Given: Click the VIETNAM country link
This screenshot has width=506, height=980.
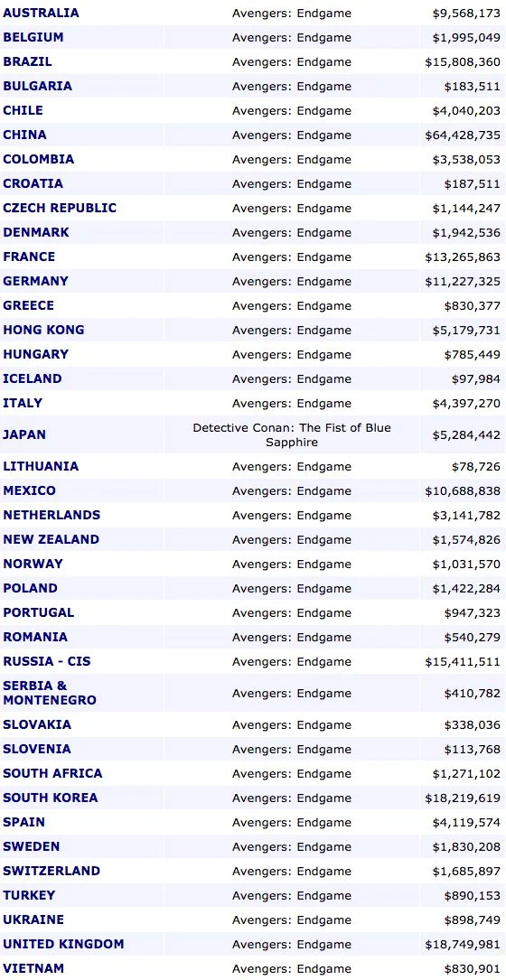Looking at the screenshot, I should tap(33, 969).
